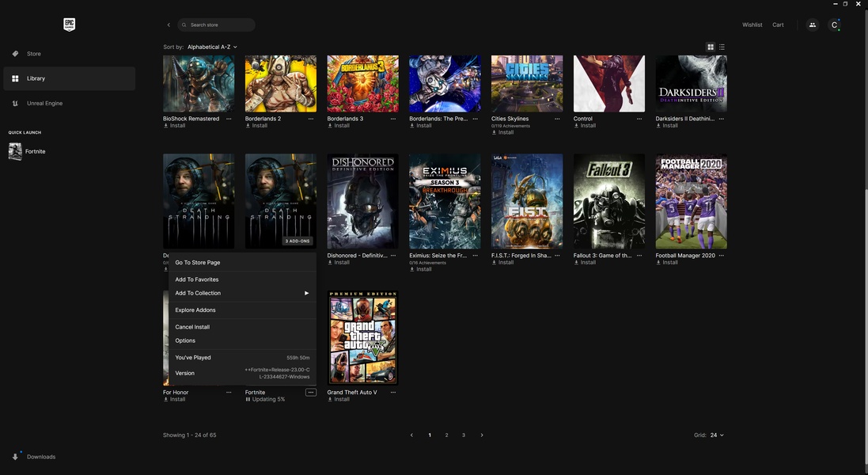868x475 pixels.
Task: Pause the Fortnite update
Action: point(248,399)
